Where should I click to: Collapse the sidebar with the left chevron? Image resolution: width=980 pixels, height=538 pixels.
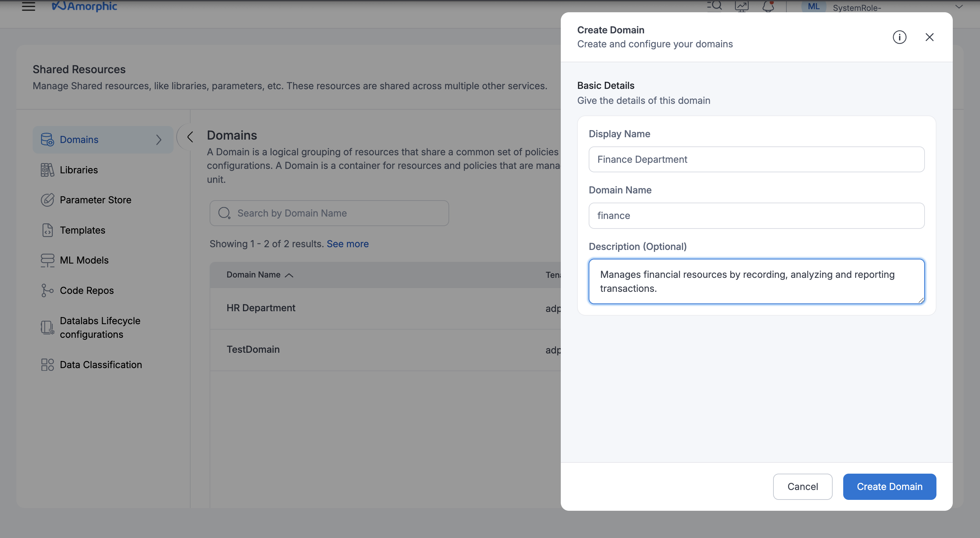(x=190, y=137)
